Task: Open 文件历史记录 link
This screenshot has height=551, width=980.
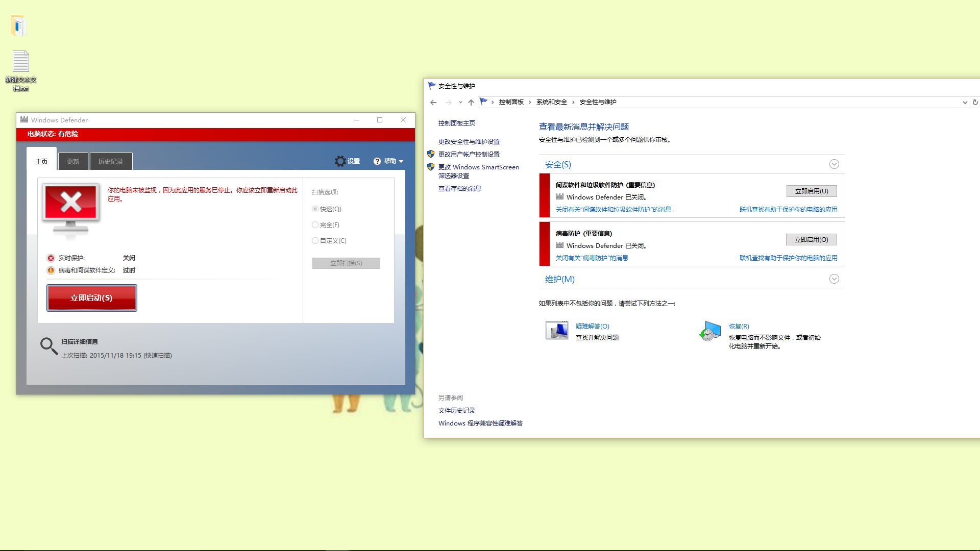Action: pos(457,411)
